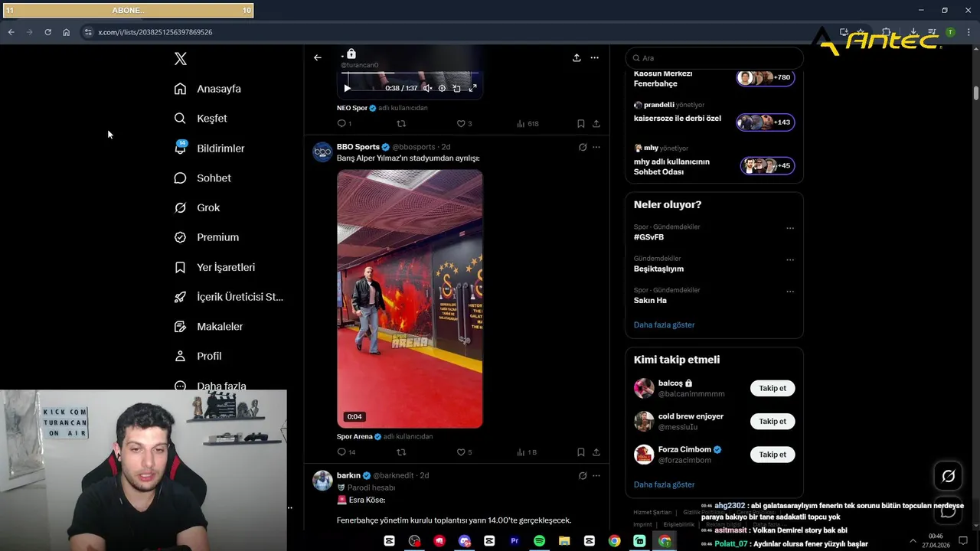Screen dimensions: 980x551
Task: Follow cold brew enjoyer with Takip et
Action: [x=773, y=422]
